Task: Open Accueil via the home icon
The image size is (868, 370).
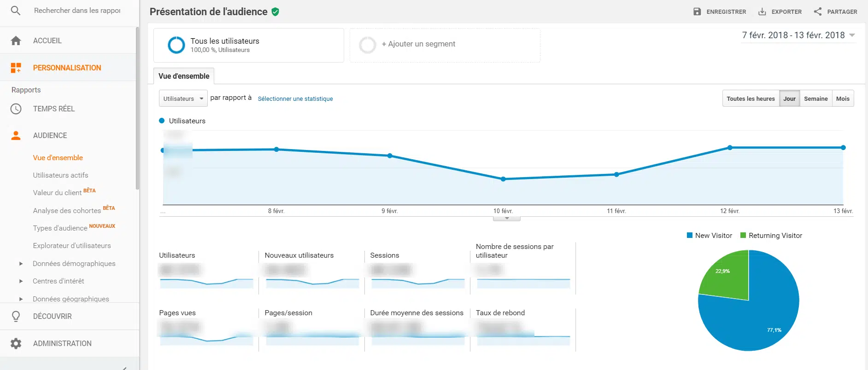Action: point(16,40)
